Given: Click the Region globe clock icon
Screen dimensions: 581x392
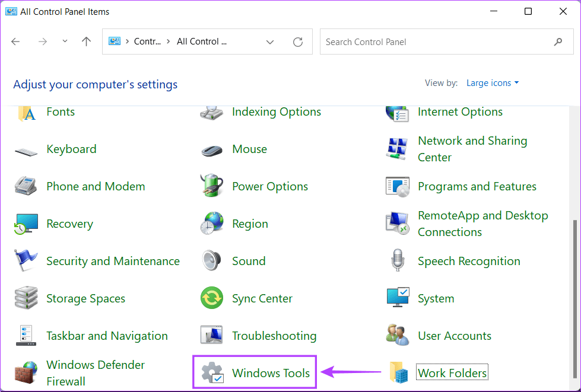Looking at the screenshot, I should pyautogui.click(x=211, y=224).
